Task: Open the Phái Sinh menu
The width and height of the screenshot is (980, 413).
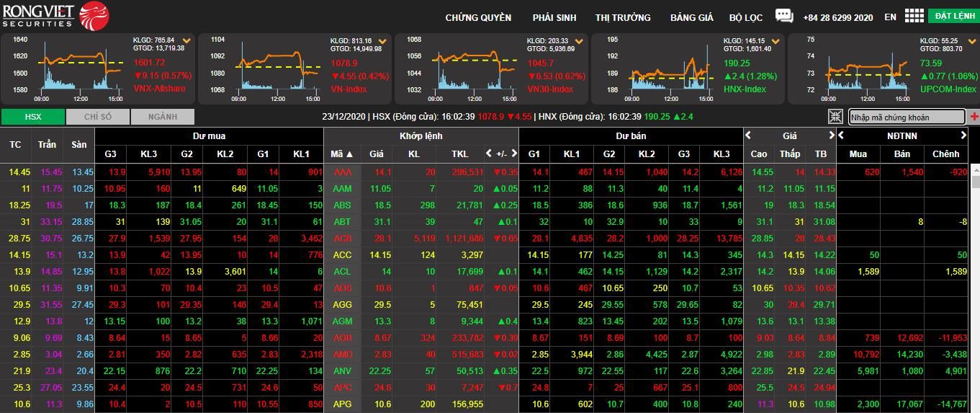Action: tap(553, 17)
